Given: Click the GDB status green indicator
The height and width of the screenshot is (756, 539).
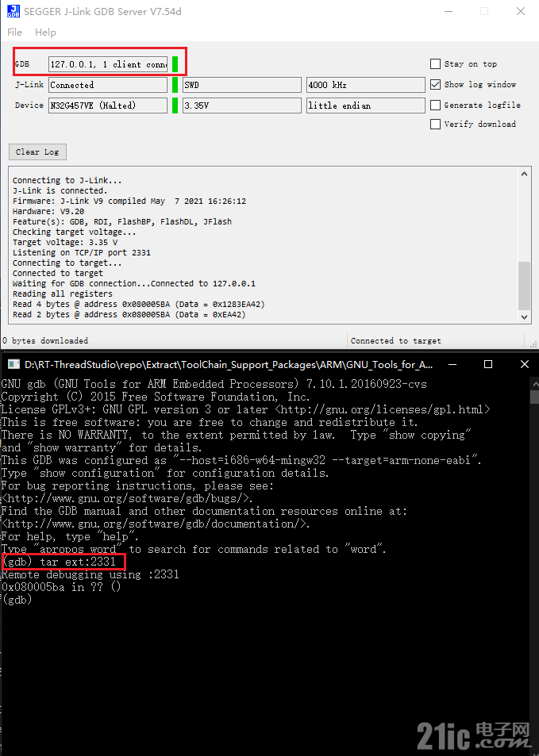Looking at the screenshot, I should [x=175, y=64].
